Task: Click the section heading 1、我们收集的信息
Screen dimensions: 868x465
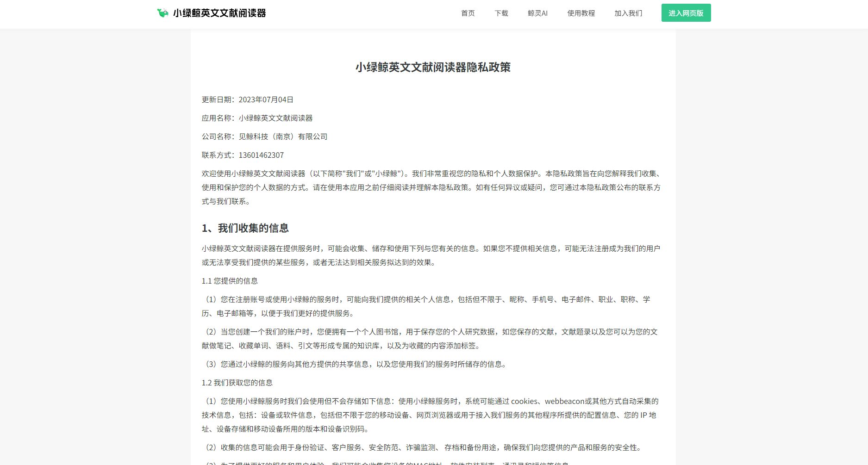Action: coord(245,228)
